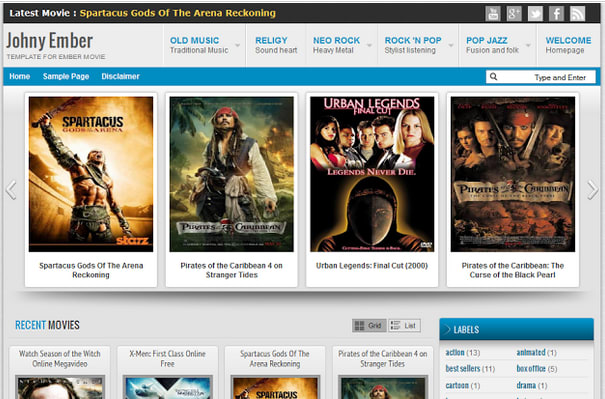Open the Pirates thumbnail under Recent Movies
Image resolution: width=605 pixels, height=399 pixels.
(x=382, y=387)
